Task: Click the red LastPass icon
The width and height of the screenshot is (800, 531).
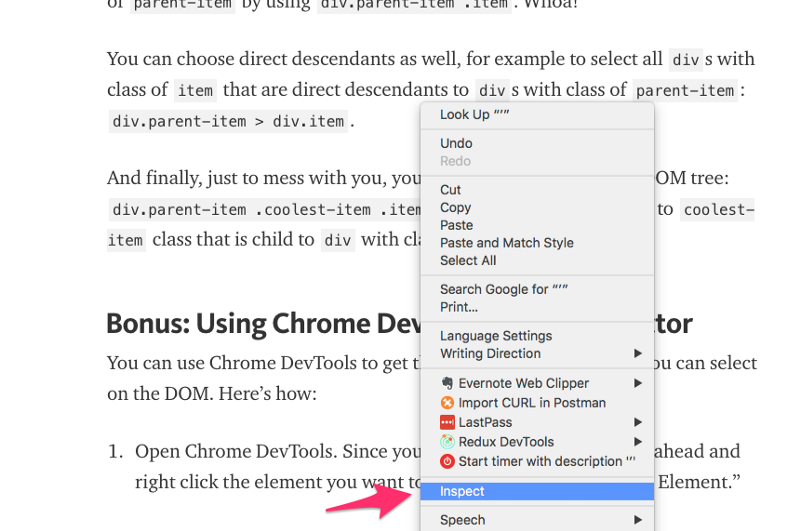Action: click(448, 423)
